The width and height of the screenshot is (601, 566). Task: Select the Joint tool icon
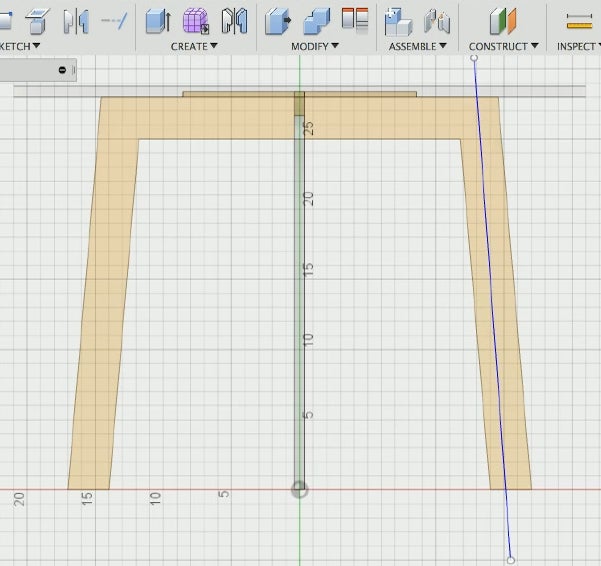(437, 22)
